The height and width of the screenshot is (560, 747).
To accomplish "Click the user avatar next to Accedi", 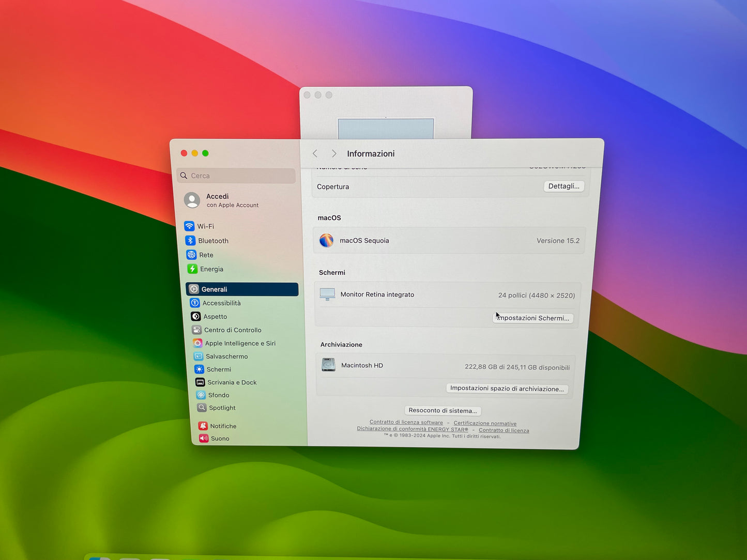I will coord(192,200).
